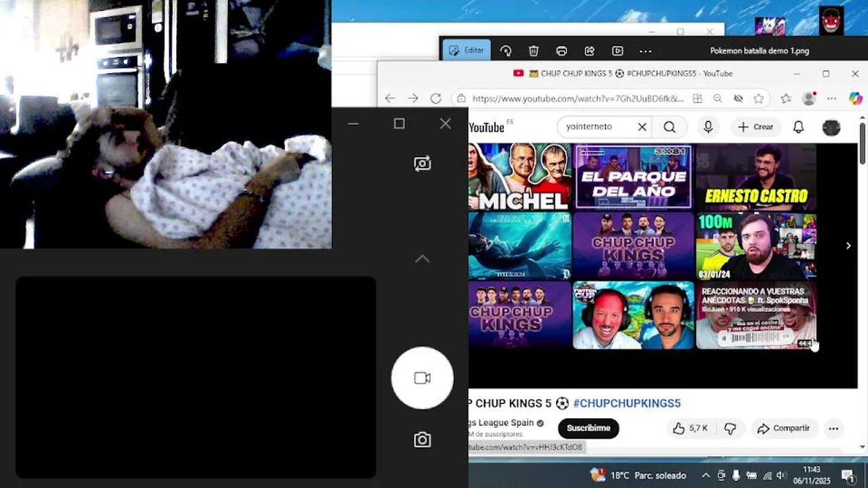The height and width of the screenshot is (488, 868).
Task: Go forward in the Edge browser
Action: point(413,98)
